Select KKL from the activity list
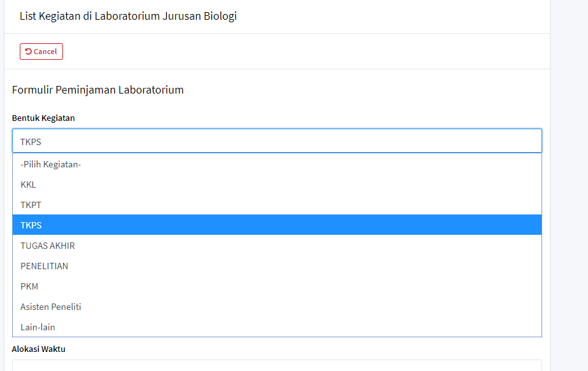 pos(29,185)
